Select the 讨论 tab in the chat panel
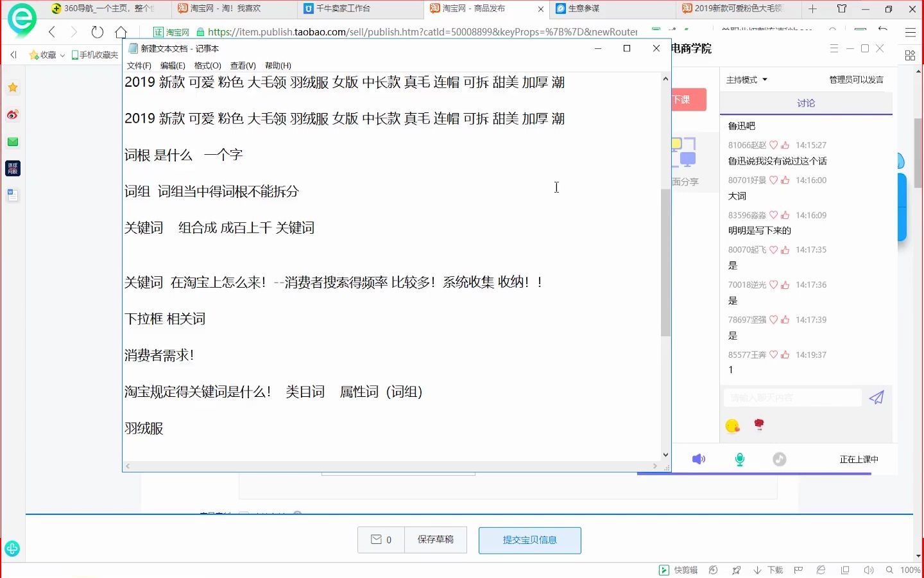The image size is (924, 578). [x=806, y=103]
